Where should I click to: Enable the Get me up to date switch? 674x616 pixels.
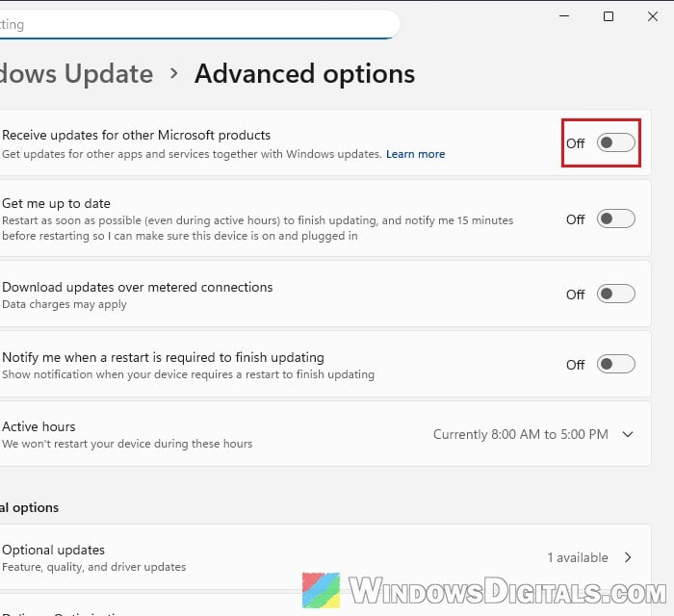tap(615, 219)
